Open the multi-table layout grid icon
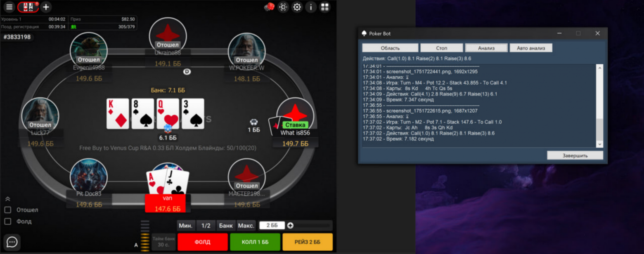The image size is (644, 254). pyautogui.click(x=325, y=7)
